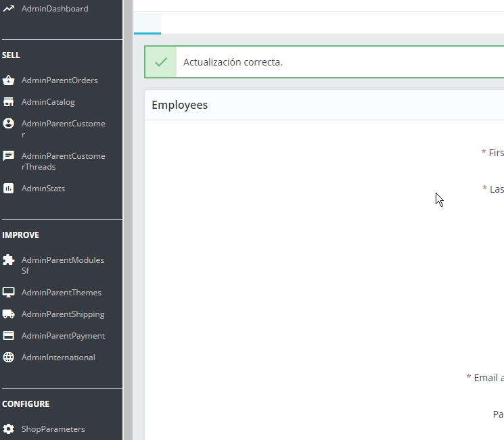Open AdminStats in the sidebar
504x440 pixels.
pos(43,189)
